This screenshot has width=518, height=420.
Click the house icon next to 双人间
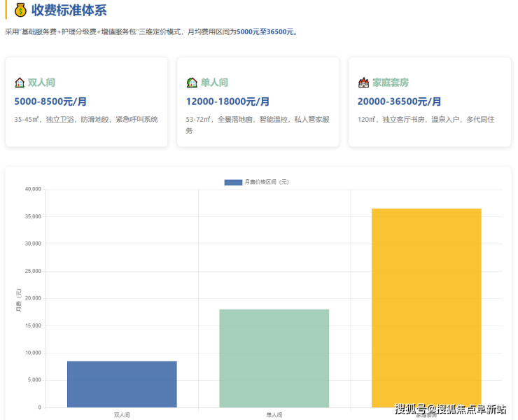pyautogui.click(x=20, y=83)
